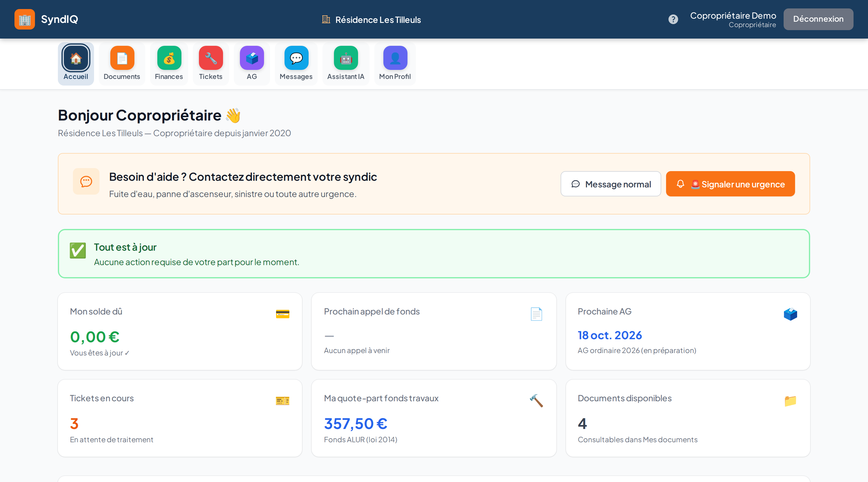Click 'Fonds ALUR (loi 2014)' text

[360, 440]
